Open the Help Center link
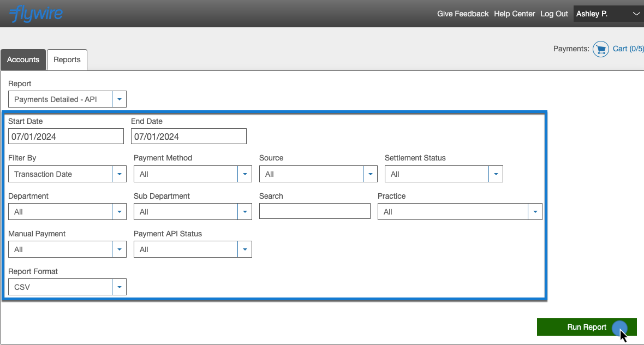This screenshot has height=345, width=644. point(514,14)
